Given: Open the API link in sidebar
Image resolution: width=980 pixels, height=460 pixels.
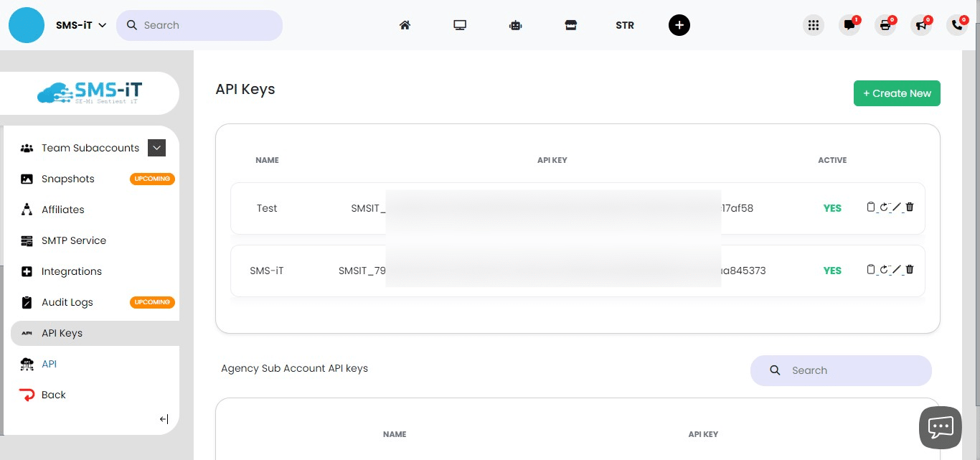Looking at the screenshot, I should click(49, 364).
